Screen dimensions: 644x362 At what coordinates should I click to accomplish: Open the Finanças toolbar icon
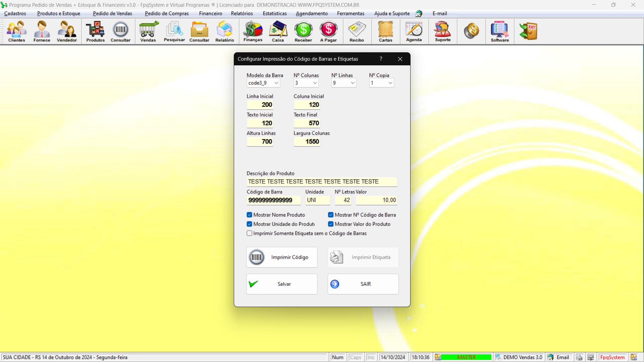click(x=253, y=32)
